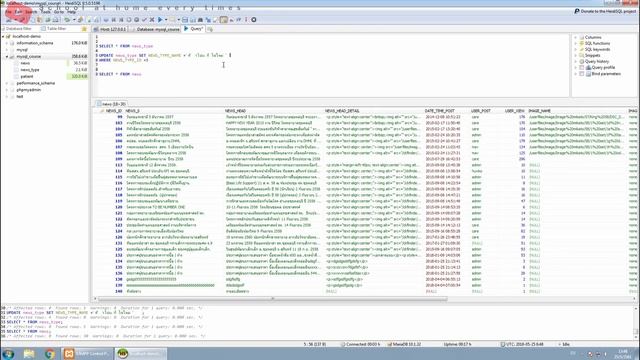Click the Connected status bar entry
The image size is (640, 360).
pos(360,344)
